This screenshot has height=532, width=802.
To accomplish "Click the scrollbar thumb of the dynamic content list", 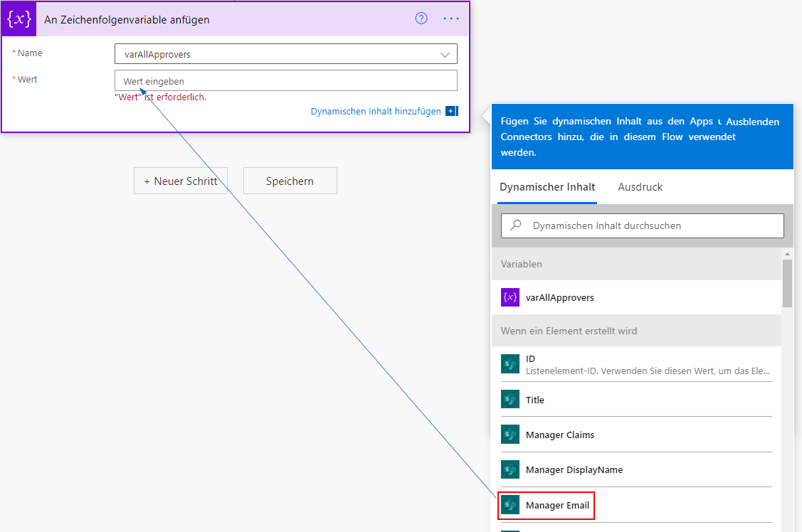I will pyautogui.click(x=787, y=284).
